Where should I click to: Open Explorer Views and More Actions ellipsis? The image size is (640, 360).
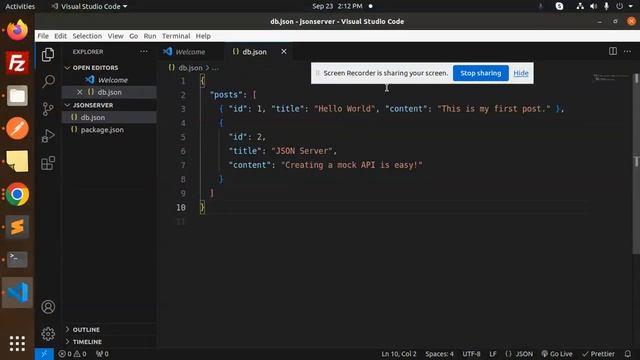144,52
